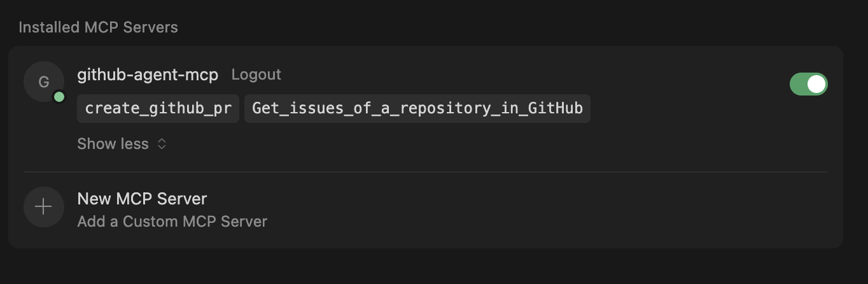Click the letter G inside the round avatar
Screen dimensions: 868x284
[43, 82]
